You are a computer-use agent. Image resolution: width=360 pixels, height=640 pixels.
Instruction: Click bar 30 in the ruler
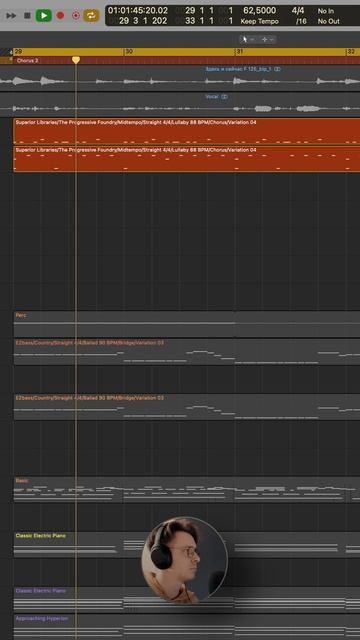(129, 52)
